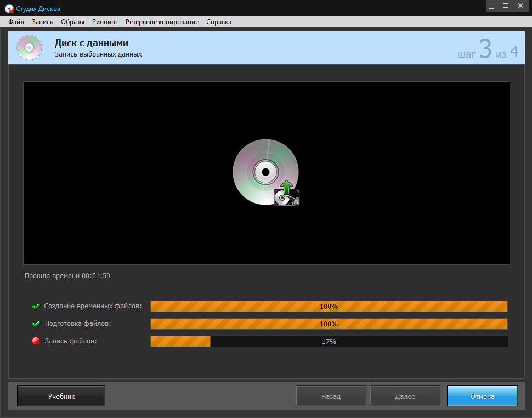Screen dimensions: 532x418
Task: Minimize the Студия Дисков window
Action: [x=491, y=6]
